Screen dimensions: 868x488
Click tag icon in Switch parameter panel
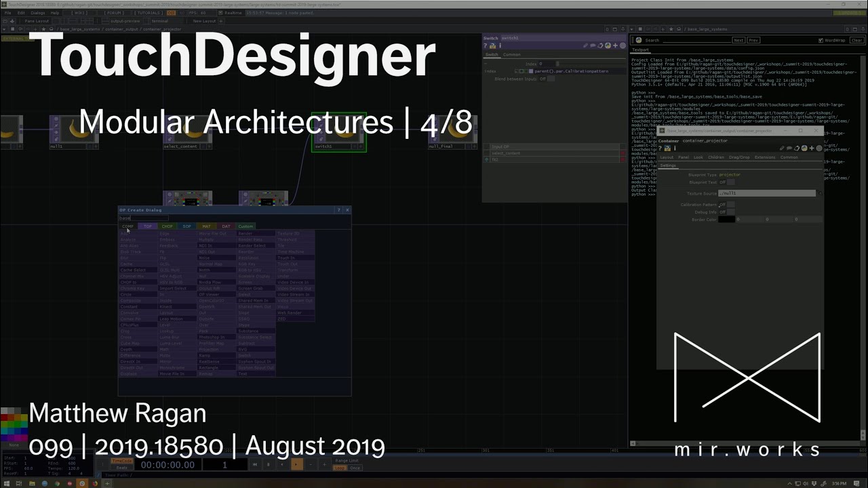tap(600, 45)
